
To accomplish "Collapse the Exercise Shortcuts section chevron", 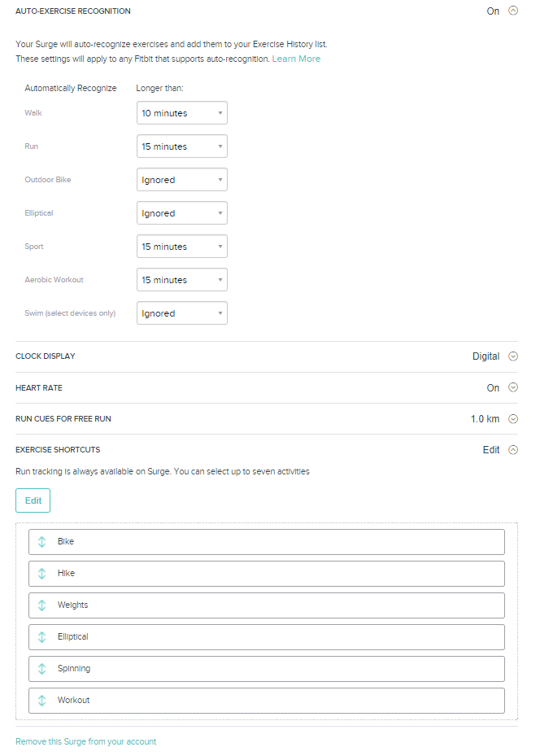I will tap(513, 450).
